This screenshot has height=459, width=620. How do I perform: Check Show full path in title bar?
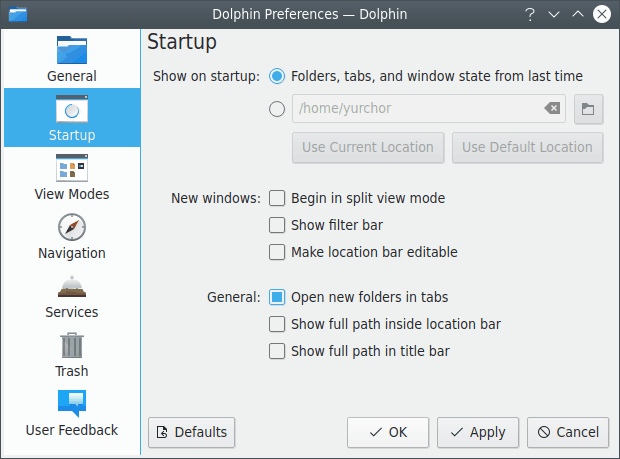[x=277, y=351]
